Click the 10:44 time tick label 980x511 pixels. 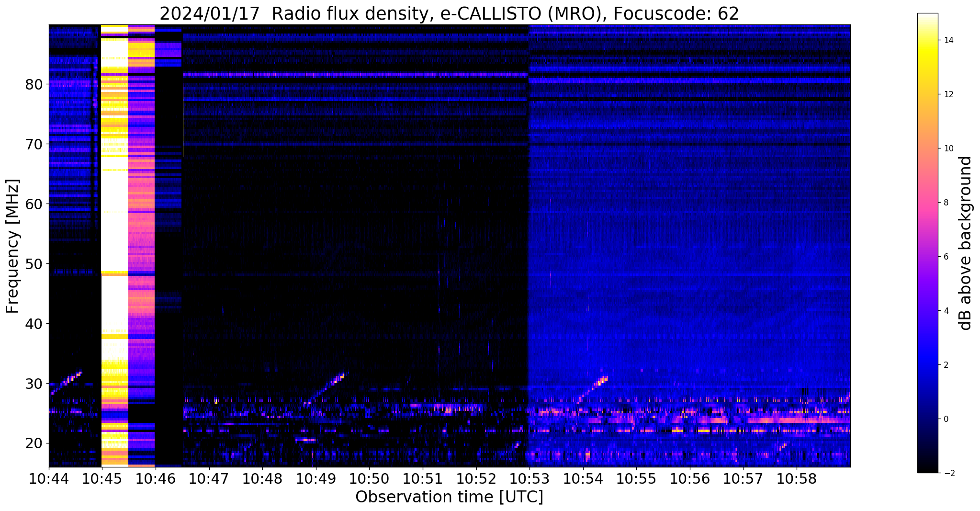coord(49,478)
